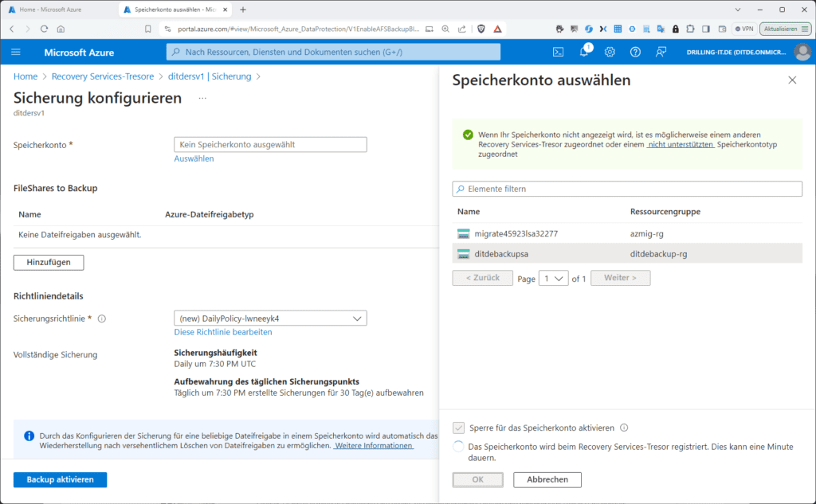
Task: Show info about Sperre für das Speicherkonto
Action: (x=624, y=428)
